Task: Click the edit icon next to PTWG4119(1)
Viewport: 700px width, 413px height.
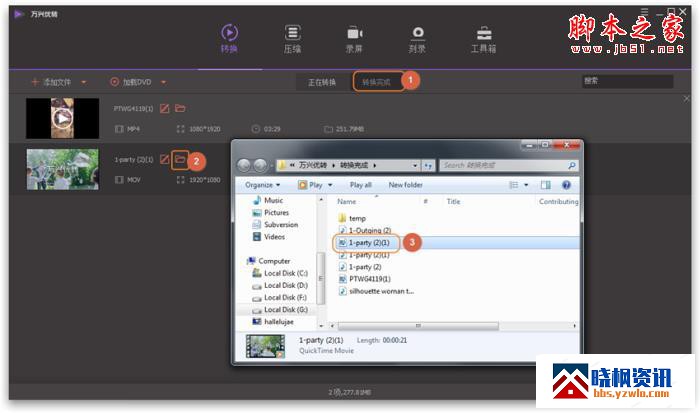Action: tap(165, 108)
